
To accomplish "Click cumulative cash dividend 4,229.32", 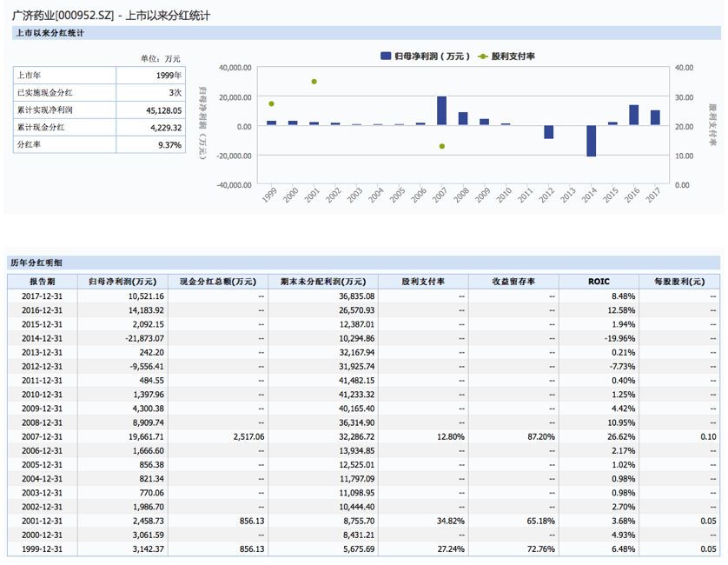I will [x=166, y=127].
